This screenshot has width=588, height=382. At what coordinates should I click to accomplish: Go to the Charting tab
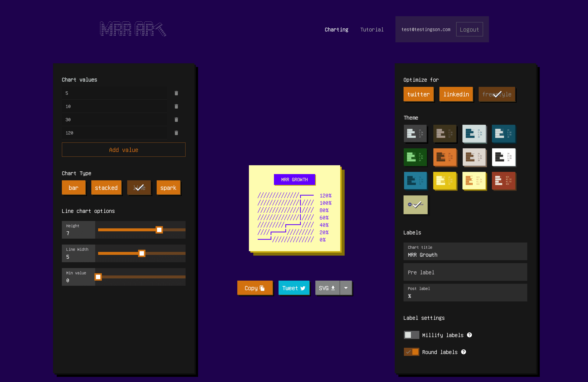[x=336, y=30]
